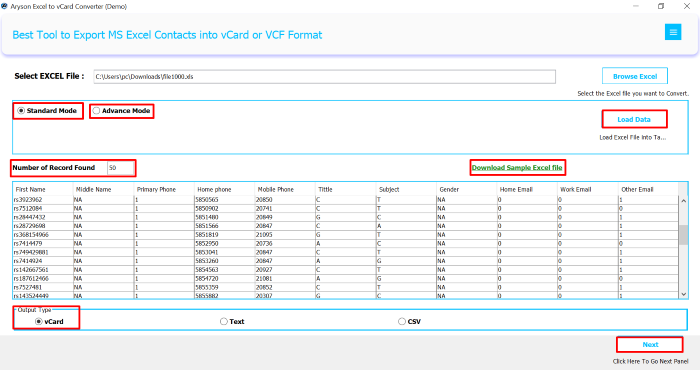The width and height of the screenshot is (700, 370).
Task: Click the Gender column header
Action: (x=467, y=189)
